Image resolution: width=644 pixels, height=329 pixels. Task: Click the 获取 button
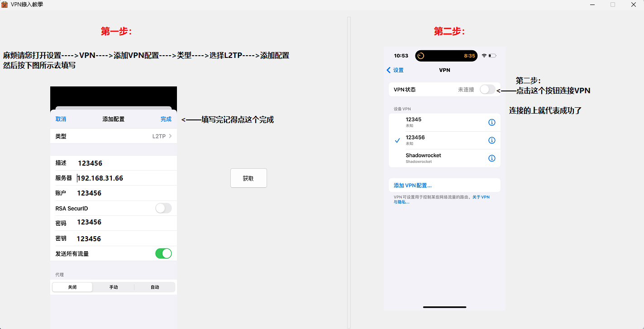(x=248, y=178)
